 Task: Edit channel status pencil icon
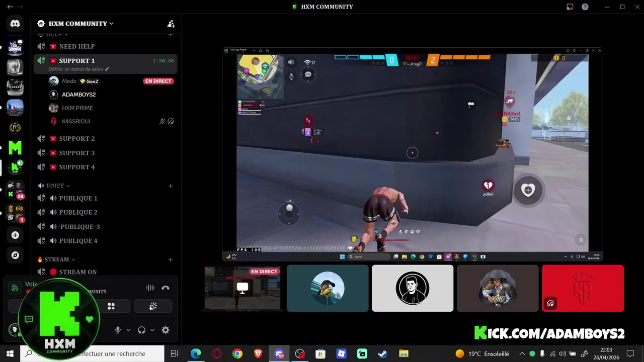pyautogui.click(x=107, y=69)
